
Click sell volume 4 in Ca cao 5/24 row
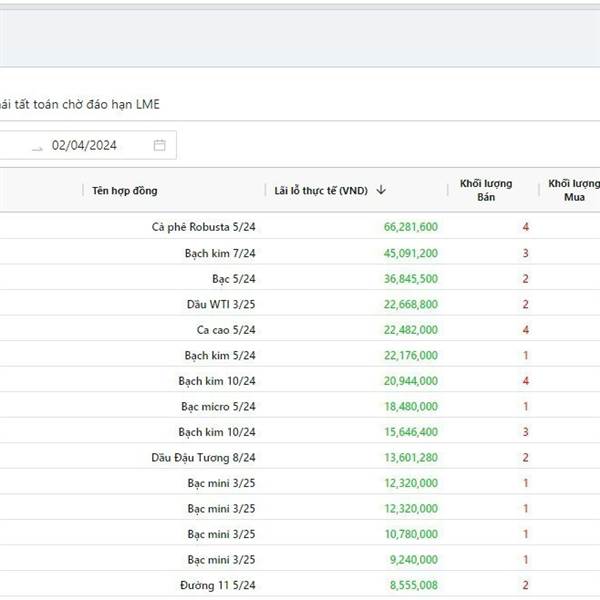click(x=525, y=330)
